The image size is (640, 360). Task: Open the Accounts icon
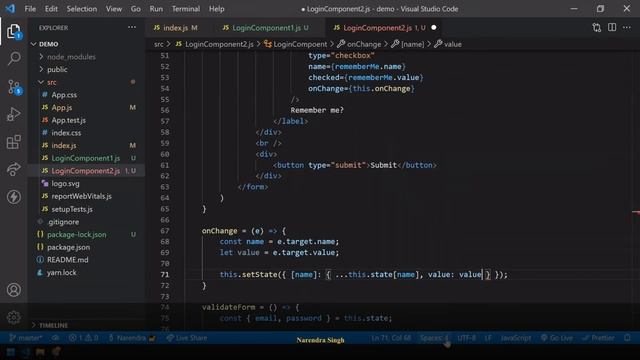click(13, 290)
